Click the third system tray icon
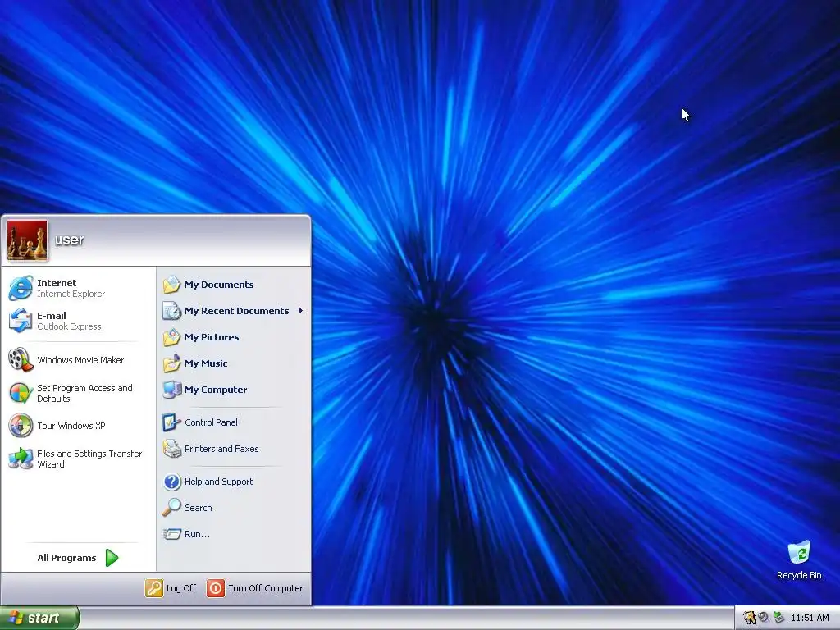 [778, 618]
